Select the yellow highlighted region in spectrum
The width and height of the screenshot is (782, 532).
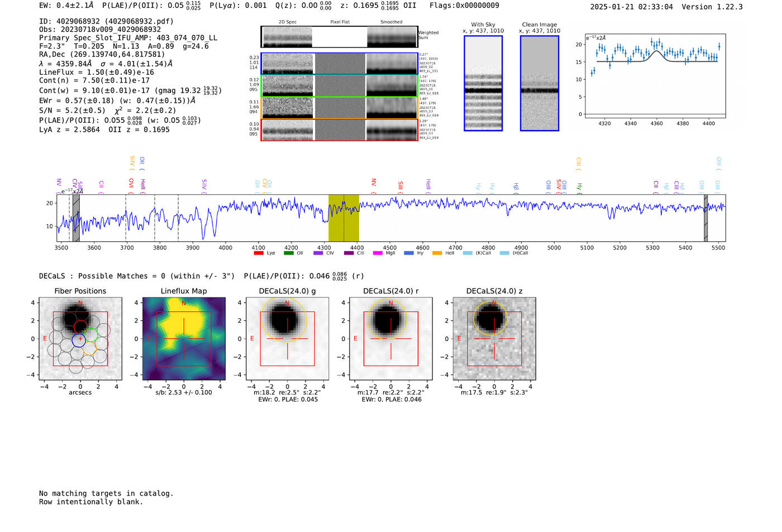344,218
